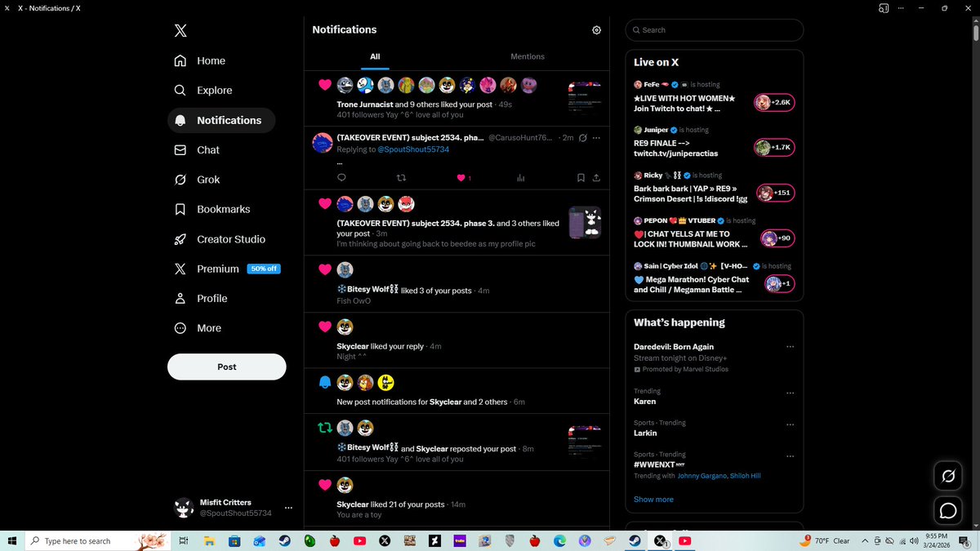The width and height of the screenshot is (980, 551).
Task: Open Chat from the sidebar
Action: tap(197, 150)
